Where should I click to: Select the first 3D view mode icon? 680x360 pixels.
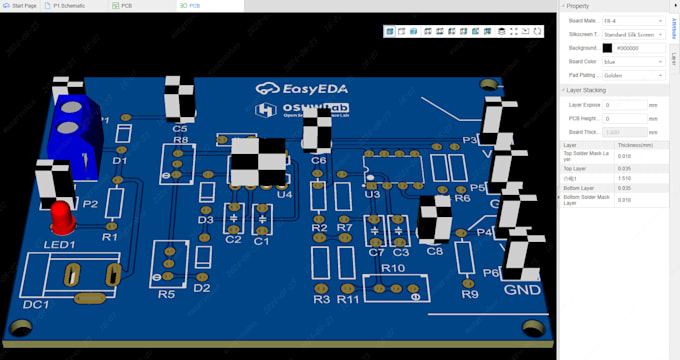(x=389, y=31)
